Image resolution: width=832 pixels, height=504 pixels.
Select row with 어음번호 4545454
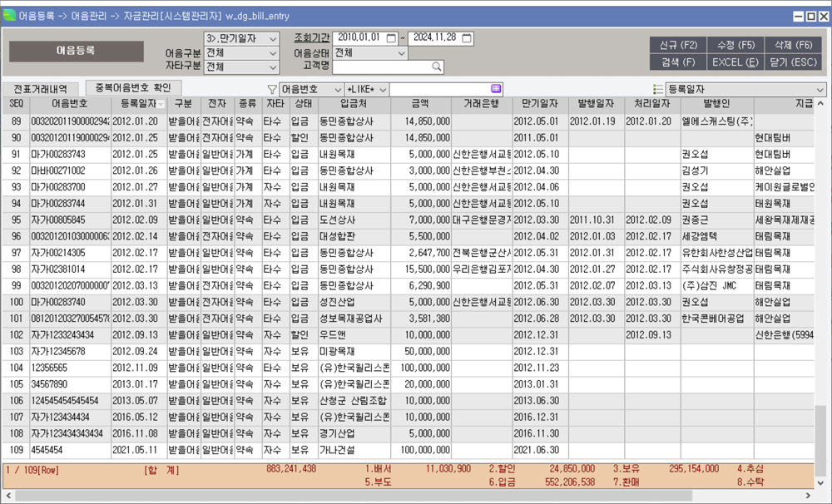[x=408, y=451]
